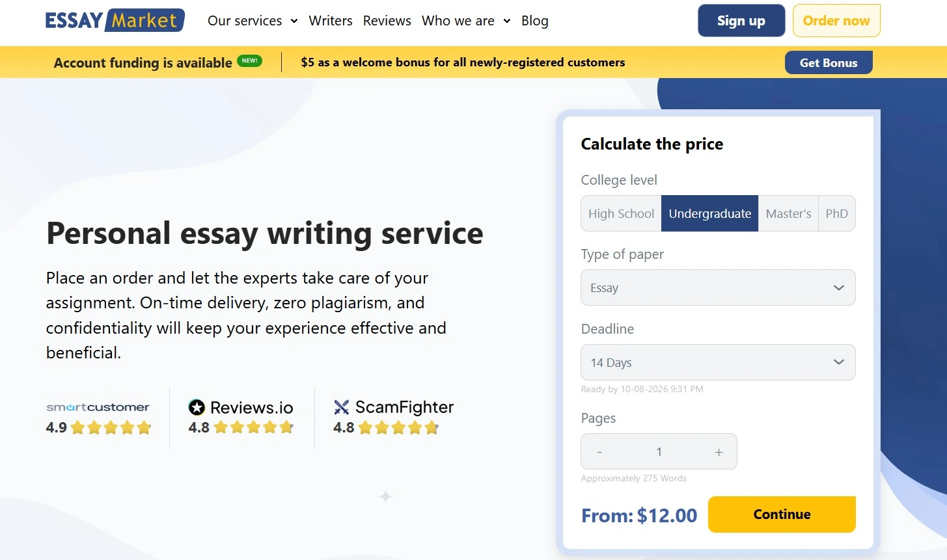Go to the Writers page

click(331, 21)
